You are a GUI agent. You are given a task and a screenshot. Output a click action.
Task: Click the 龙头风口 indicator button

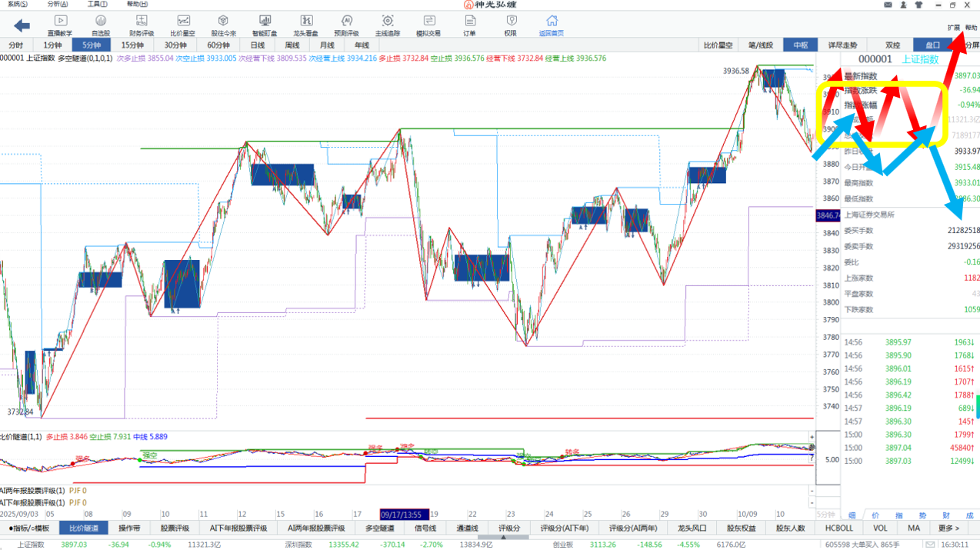point(692,528)
